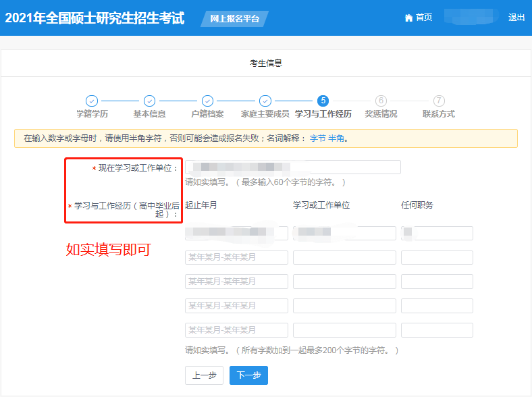Click the 网上报名平台 header badge
The height and width of the screenshot is (397, 532).
pyautogui.click(x=234, y=19)
